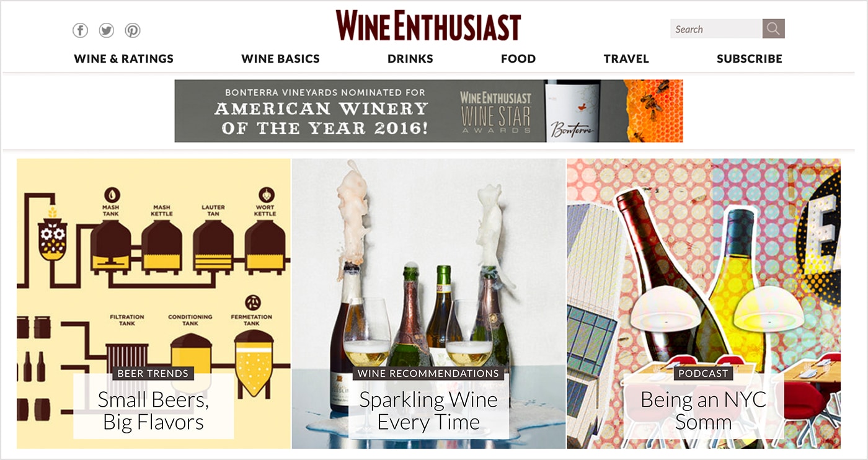Click the Wine Enthusiast logo

pos(428,25)
